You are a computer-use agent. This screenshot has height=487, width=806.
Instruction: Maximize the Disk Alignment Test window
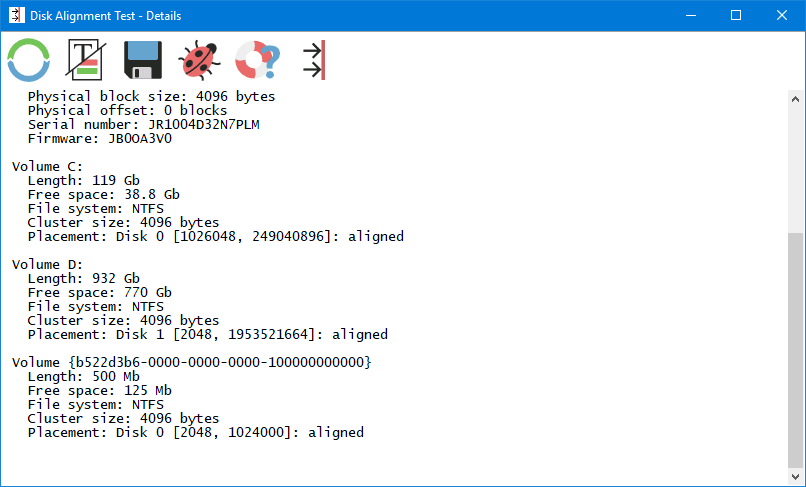coord(736,16)
